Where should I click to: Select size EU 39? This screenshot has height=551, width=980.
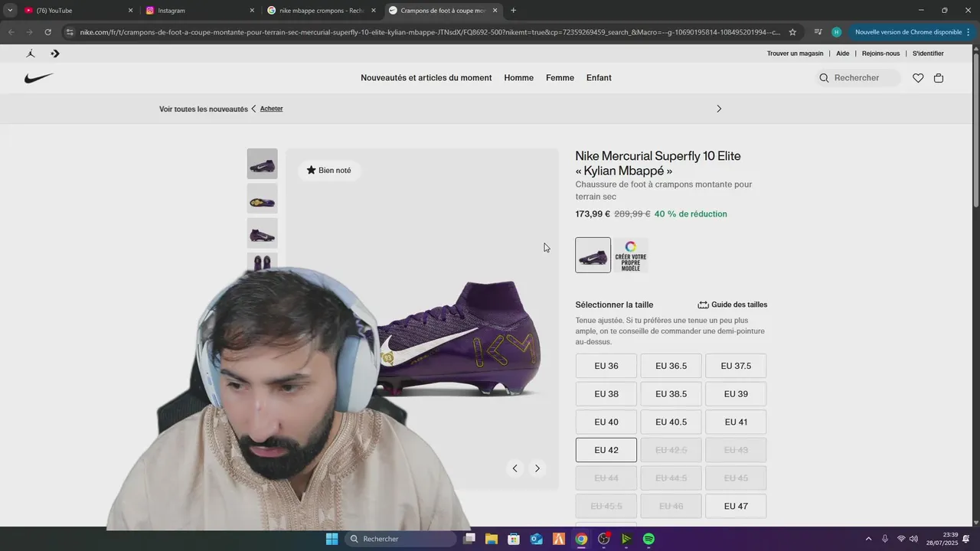tap(736, 394)
